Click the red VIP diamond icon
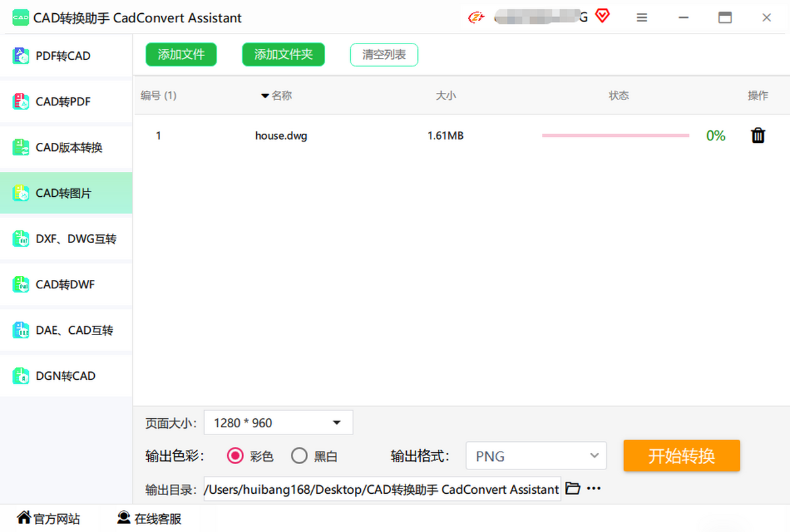Screen dimensions: 790x532 click(x=602, y=16)
